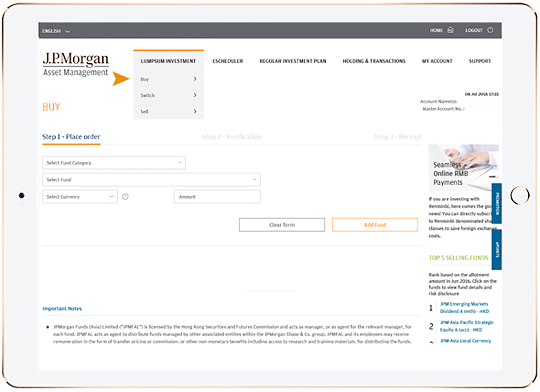Open the Regular Investment Plan menu
Screen dimensions: 540x392
(293, 61)
